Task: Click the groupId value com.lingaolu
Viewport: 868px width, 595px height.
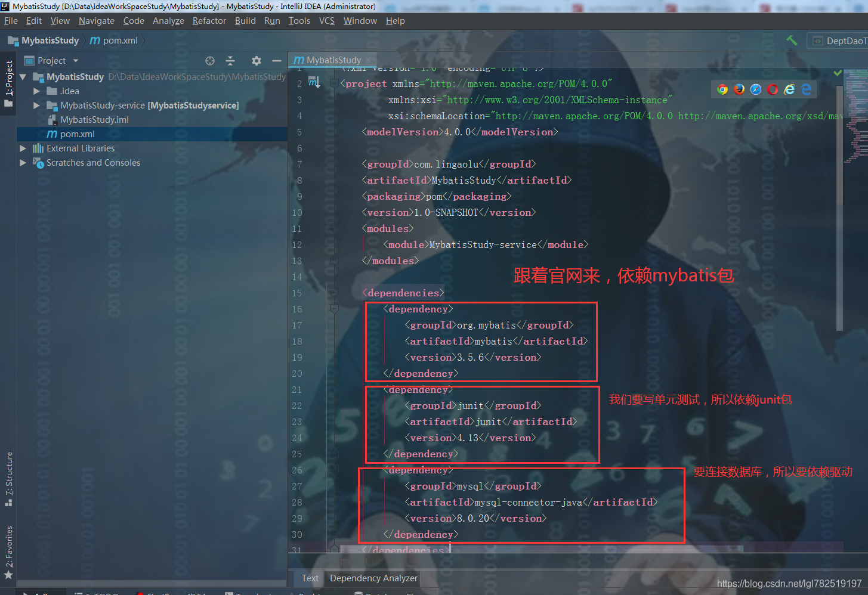Action: point(446,164)
